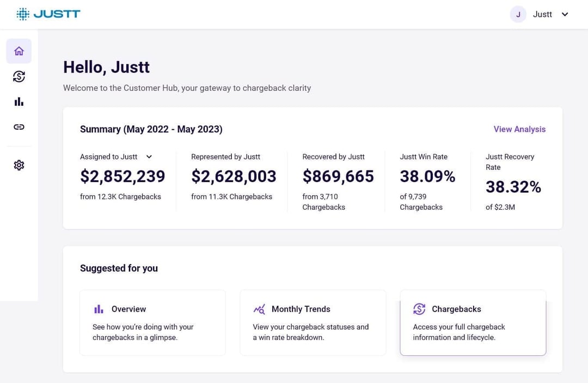Image resolution: width=588 pixels, height=383 pixels.
Task: Select the Overview suggestion card
Action: pos(152,323)
